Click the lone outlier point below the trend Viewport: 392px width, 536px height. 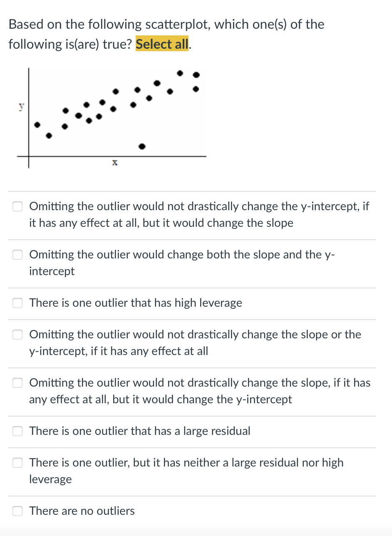coord(142,146)
